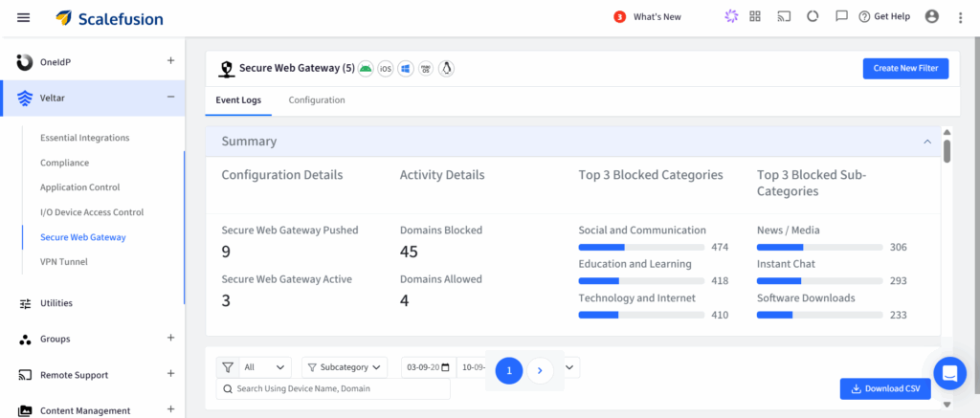The height and width of the screenshot is (418, 980).
Task: Click the three-dot more options icon
Action: 960,17
